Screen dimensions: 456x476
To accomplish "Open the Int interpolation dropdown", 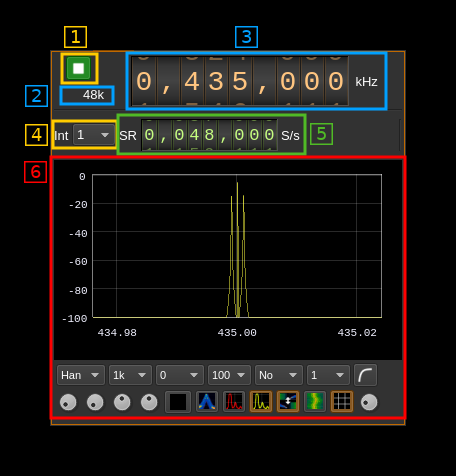I will pos(94,135).
